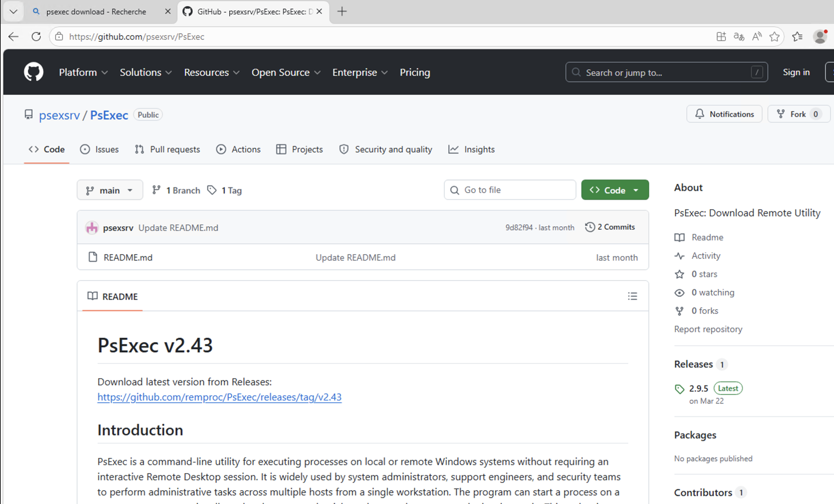
Task: Open the PsExec repository name link
Action: [x=109, y=115]
